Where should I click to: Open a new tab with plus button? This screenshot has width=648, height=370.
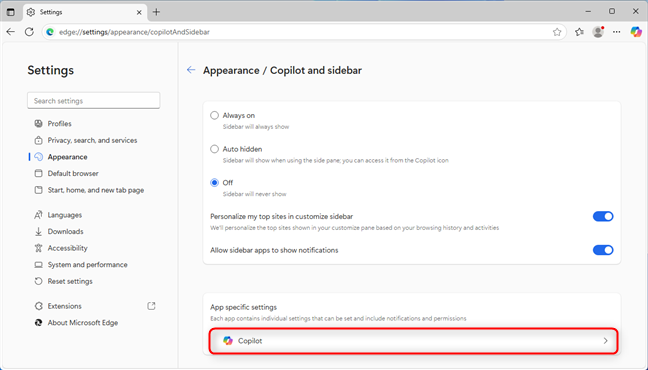point(156,12)
